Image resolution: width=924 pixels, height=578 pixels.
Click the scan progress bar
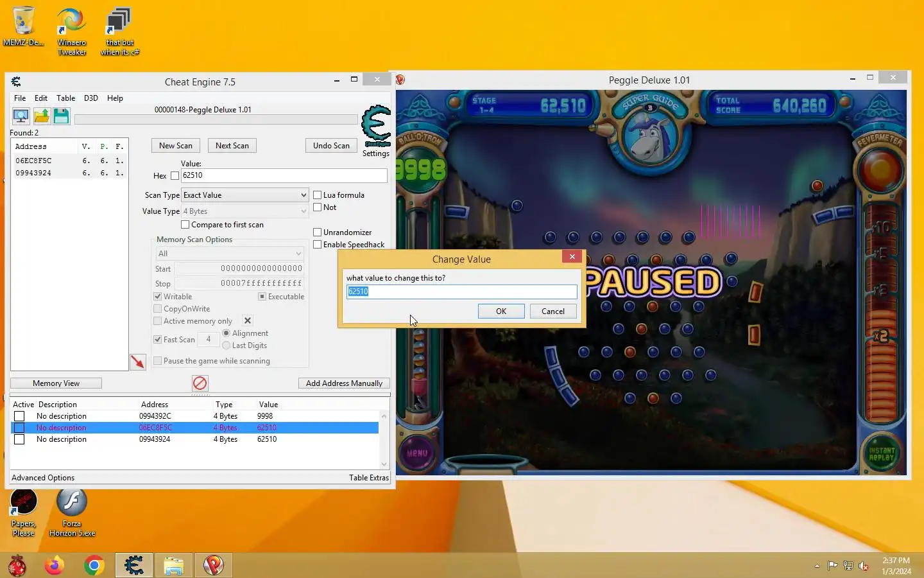coord(216,119)
